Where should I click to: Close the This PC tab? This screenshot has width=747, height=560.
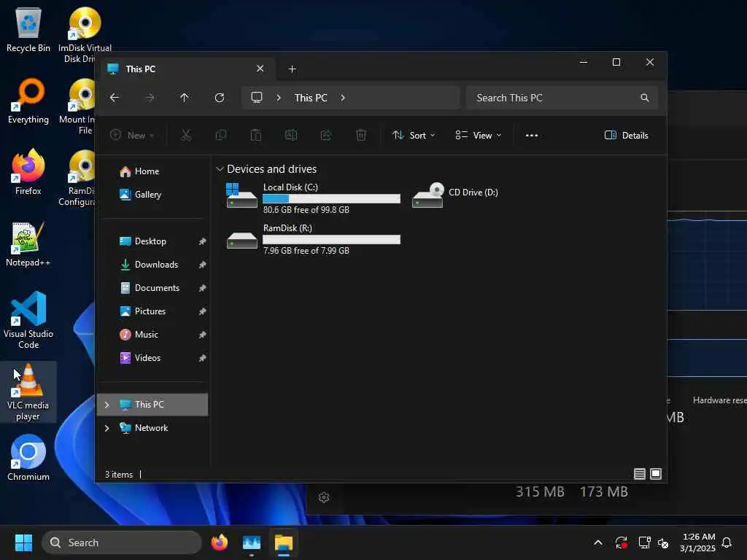coord(260,69)
